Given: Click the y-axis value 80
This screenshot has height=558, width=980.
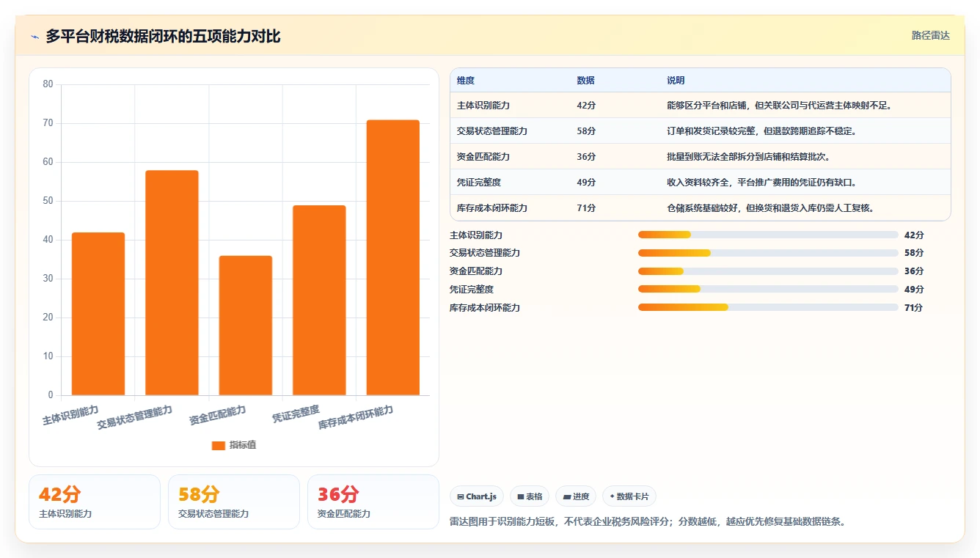Looking at the screenshot, I should point(48,84).
